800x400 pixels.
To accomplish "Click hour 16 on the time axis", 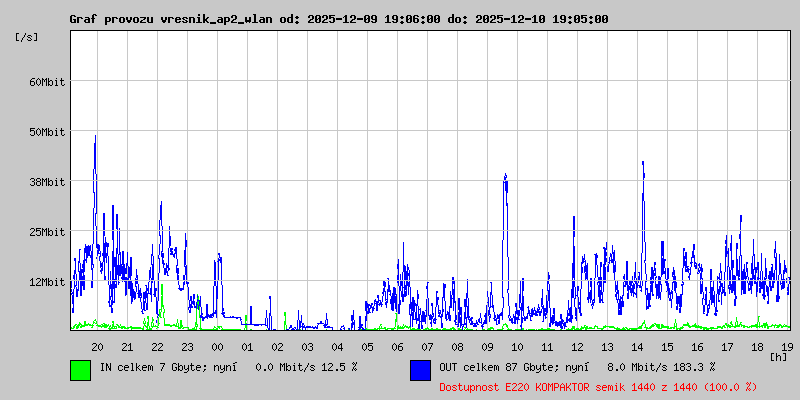I will 697,347.
